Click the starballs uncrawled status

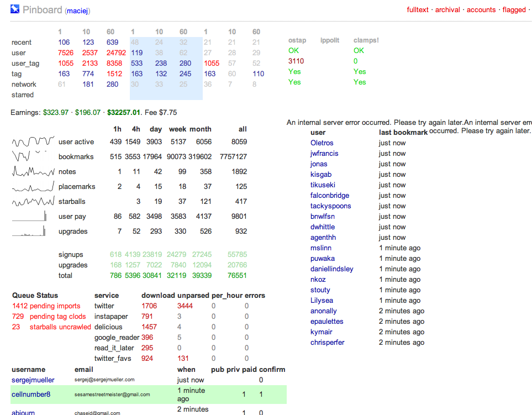(60, 327)
